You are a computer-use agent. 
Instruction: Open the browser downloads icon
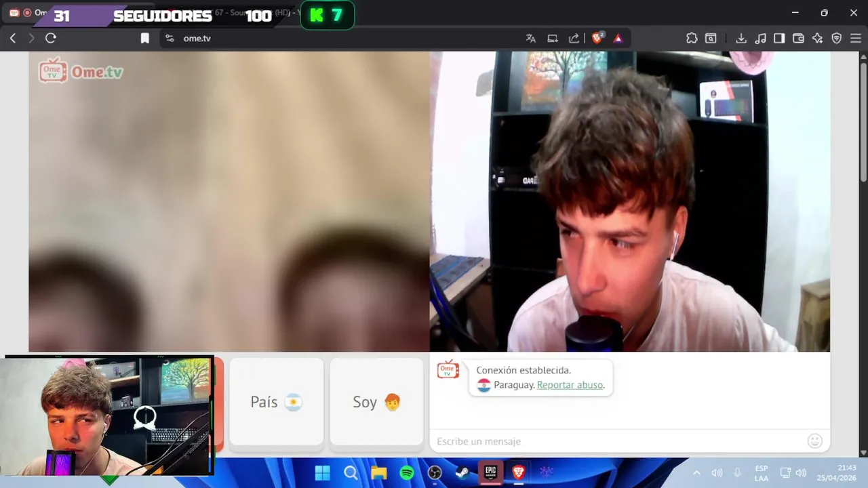pyautogui.click(x=741, y=39)
